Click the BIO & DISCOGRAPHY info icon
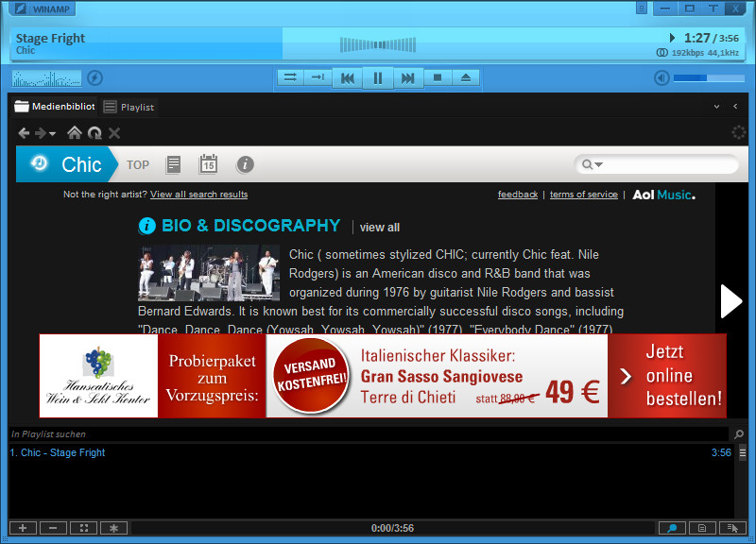Image resolution: width=756 pixels, height=544 pixels. click(x=147, y=226)
